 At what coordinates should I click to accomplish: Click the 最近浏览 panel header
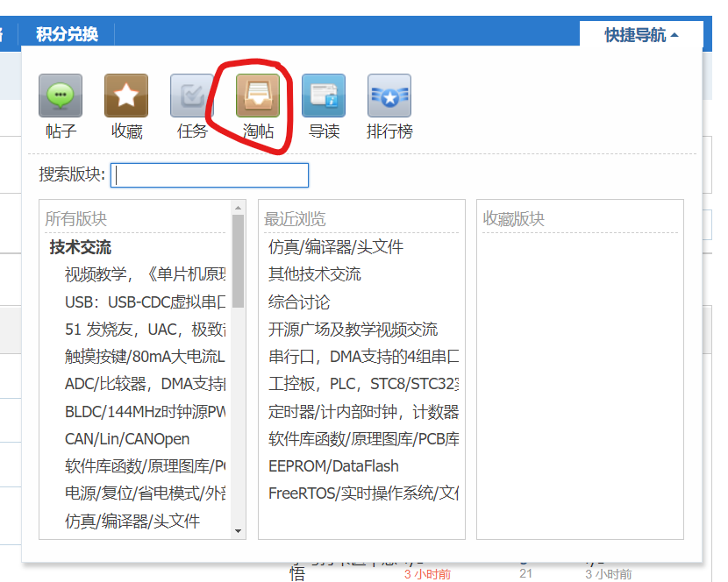tap(295, 218)
